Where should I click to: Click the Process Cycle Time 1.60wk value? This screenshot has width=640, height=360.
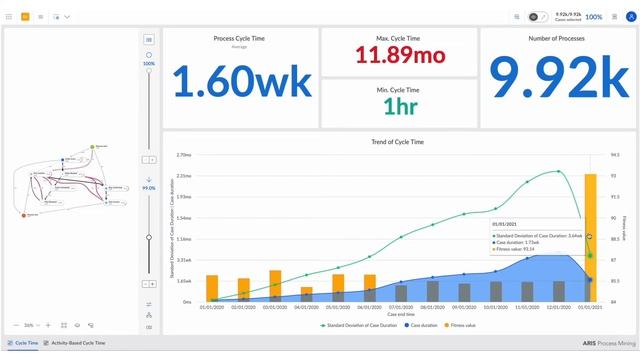point(242,82)
